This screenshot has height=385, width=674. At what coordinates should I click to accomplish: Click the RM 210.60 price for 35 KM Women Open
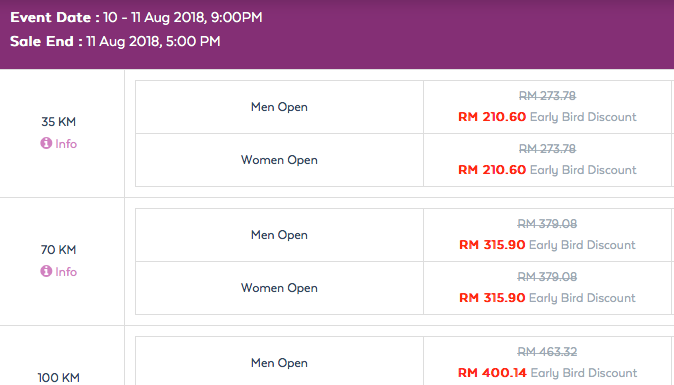pos(492,170)
